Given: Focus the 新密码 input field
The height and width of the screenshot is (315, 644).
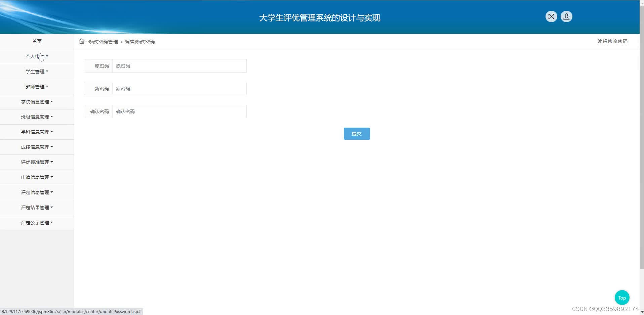Looking at the screenshot, I should pos(179,89).
